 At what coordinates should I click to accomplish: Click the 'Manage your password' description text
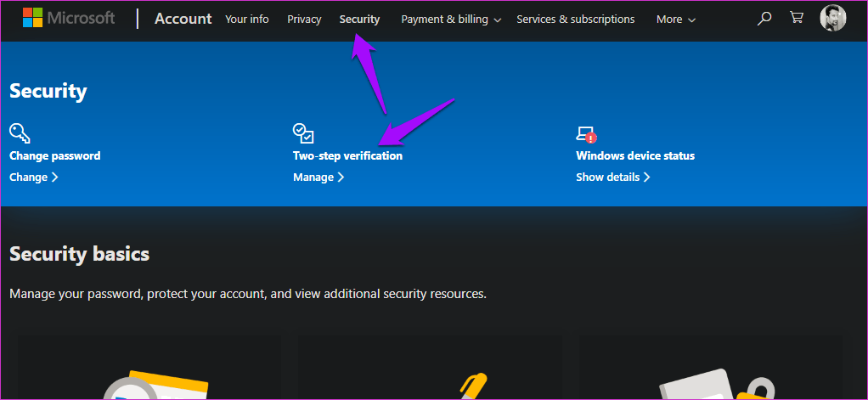point(248,294)
